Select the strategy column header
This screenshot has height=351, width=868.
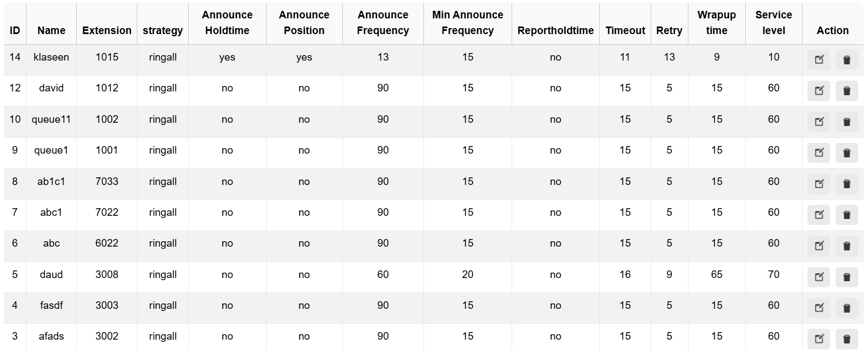coord(162,30)
